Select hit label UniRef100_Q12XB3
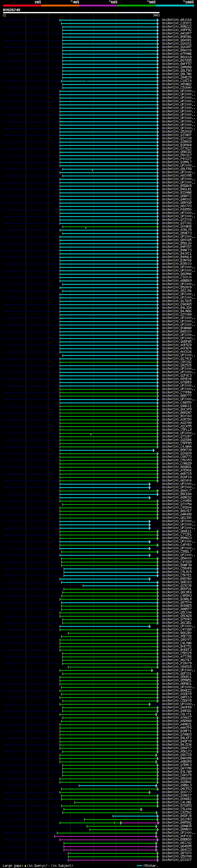The image size is (197, 868). pos(177,819)
